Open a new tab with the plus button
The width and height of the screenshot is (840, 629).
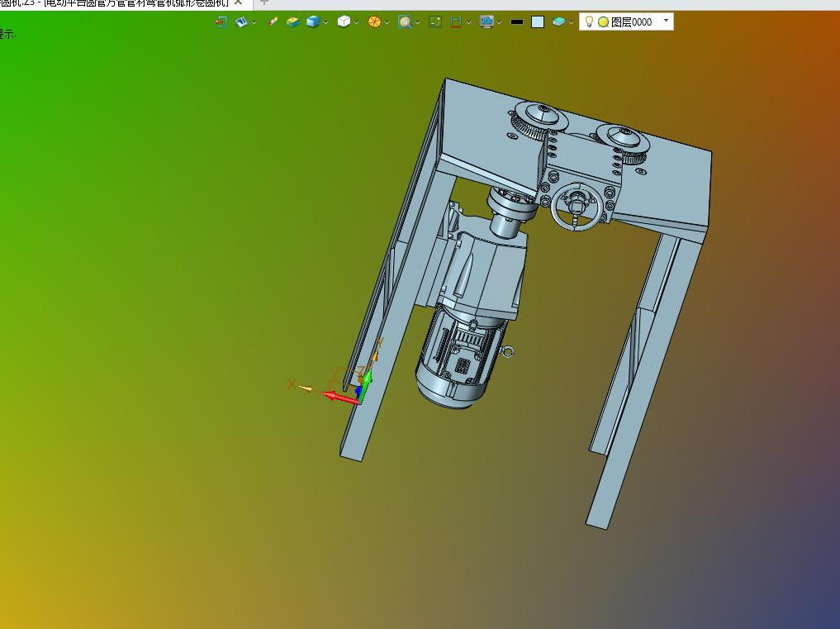point(264,2)
